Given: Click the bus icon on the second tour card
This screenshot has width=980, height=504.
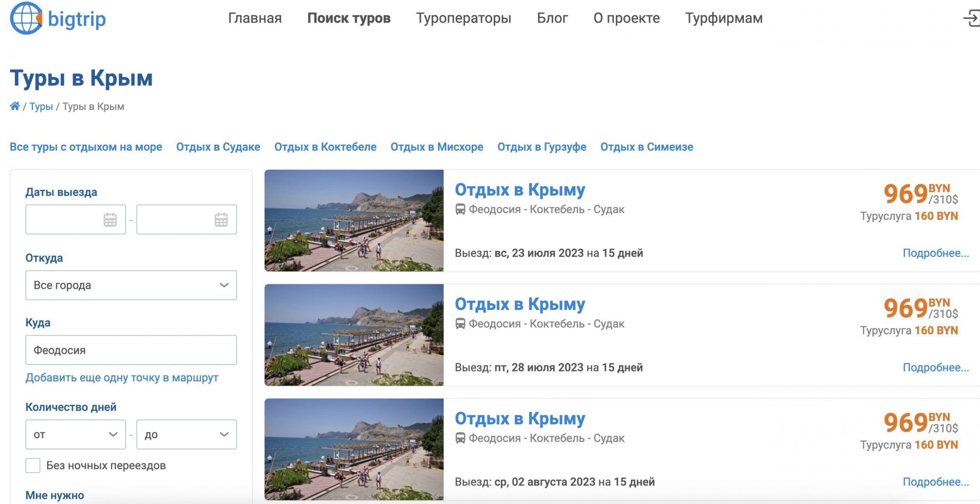Looking at the screenshot, I should (x=461, y=324).
